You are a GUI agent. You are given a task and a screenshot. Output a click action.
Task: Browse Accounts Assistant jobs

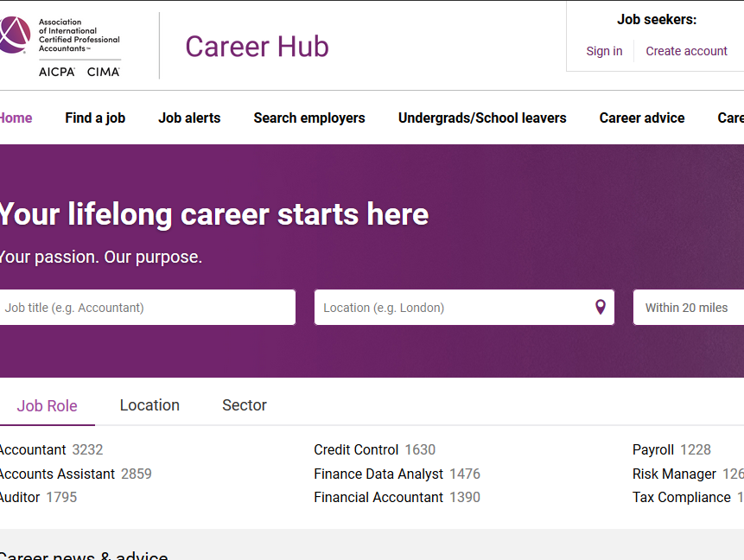click(57, 474)
